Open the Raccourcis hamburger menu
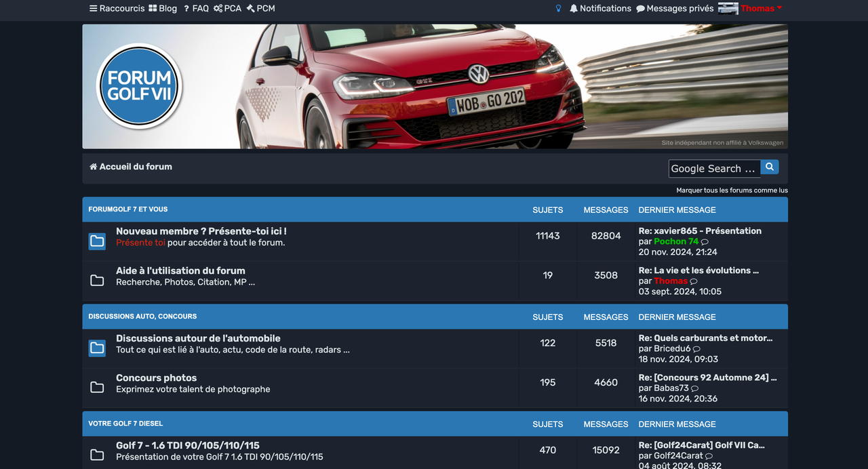Screen dimensions: 868x469 [x=117, y=8]
